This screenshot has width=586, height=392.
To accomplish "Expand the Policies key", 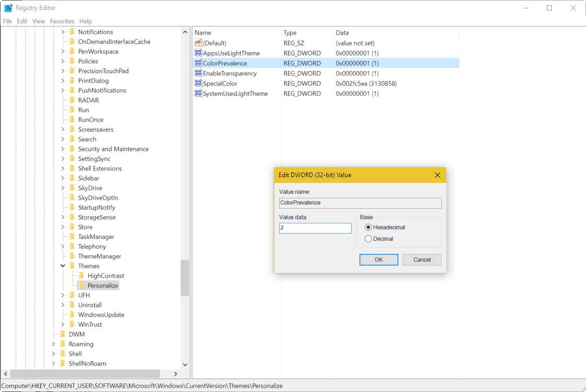I will [x=63, y=61].
